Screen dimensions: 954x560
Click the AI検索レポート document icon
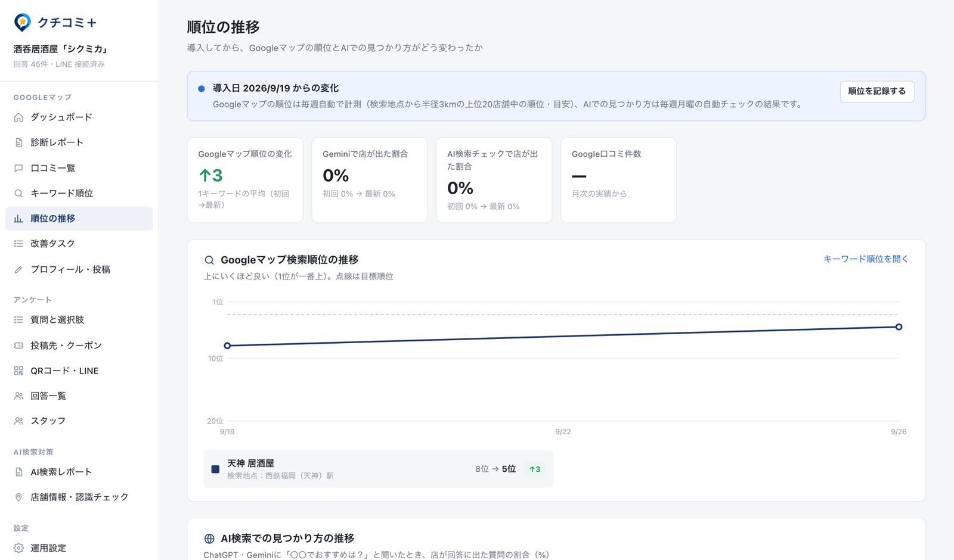[18, 472]
